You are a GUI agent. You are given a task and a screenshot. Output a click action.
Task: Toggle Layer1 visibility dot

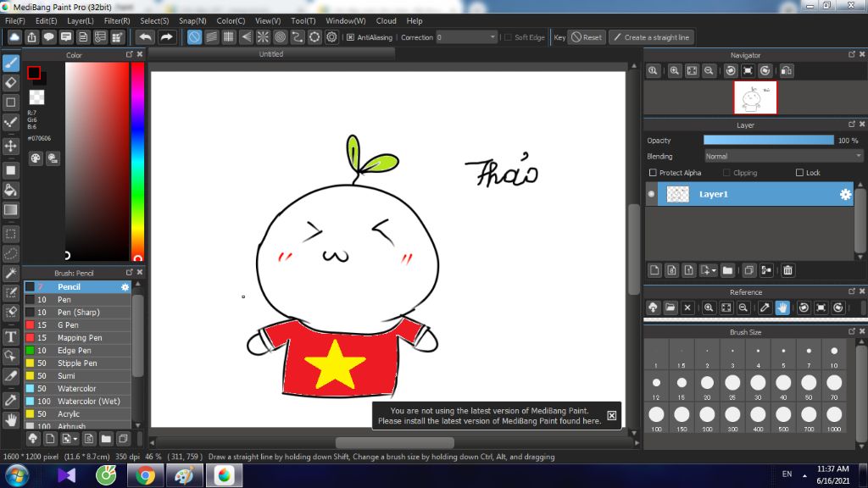pyautogui.click(x=652, y=194)
